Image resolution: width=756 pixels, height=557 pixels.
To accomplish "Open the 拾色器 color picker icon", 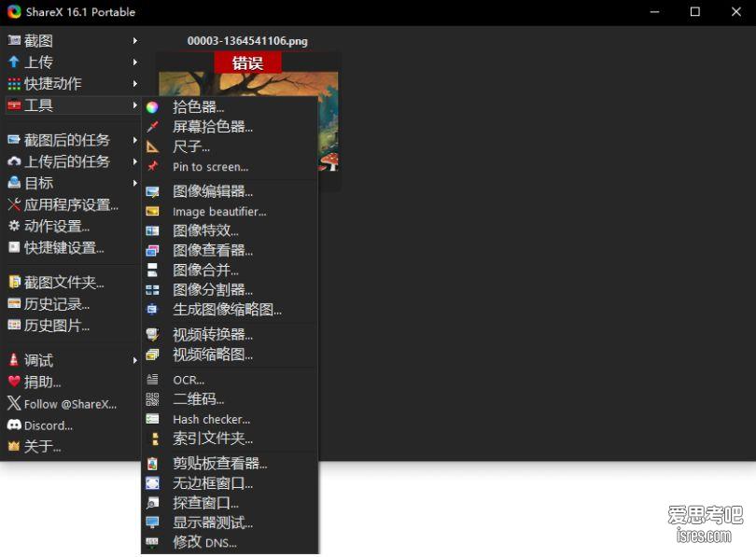I will 152,107.
